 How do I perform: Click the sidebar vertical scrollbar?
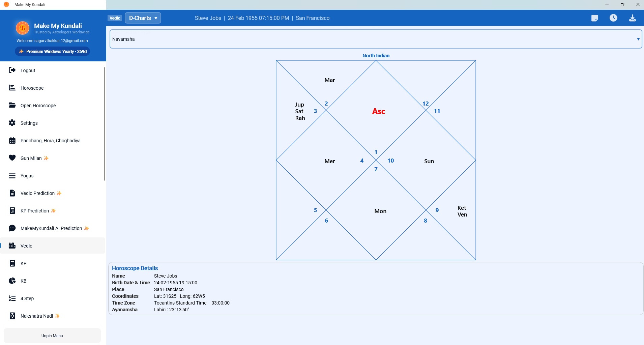pyautogui.click(x=105, y=124)
